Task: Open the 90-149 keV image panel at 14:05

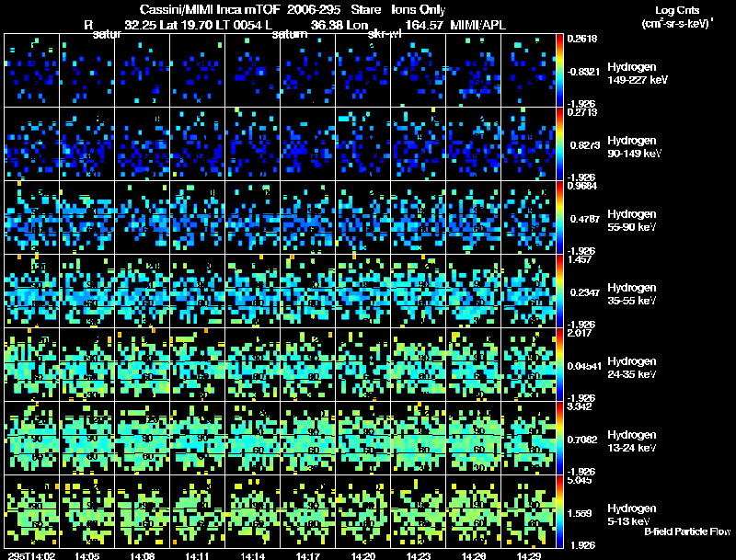Action: [x=86, y=144]
